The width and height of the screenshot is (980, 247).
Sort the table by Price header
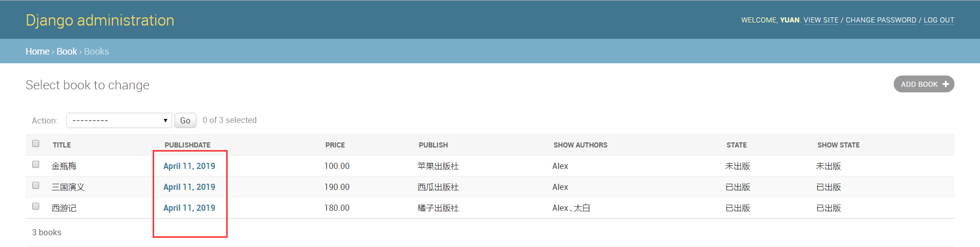pyautogui.click(x=335, y=145)
